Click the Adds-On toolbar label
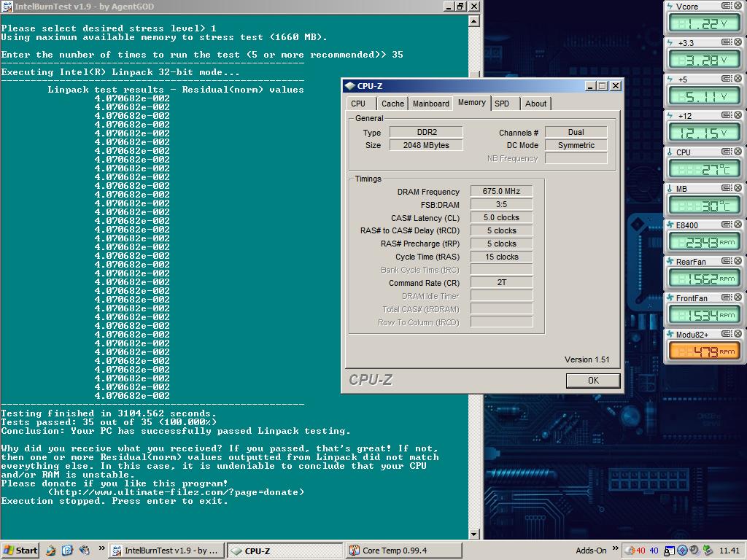The image size is (747, 560). tap(591, 551)
